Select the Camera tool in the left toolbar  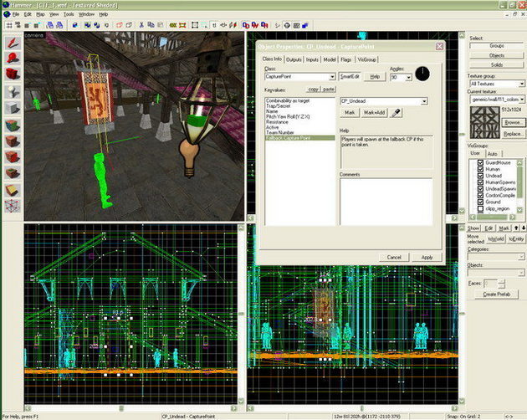pos(13,74)
